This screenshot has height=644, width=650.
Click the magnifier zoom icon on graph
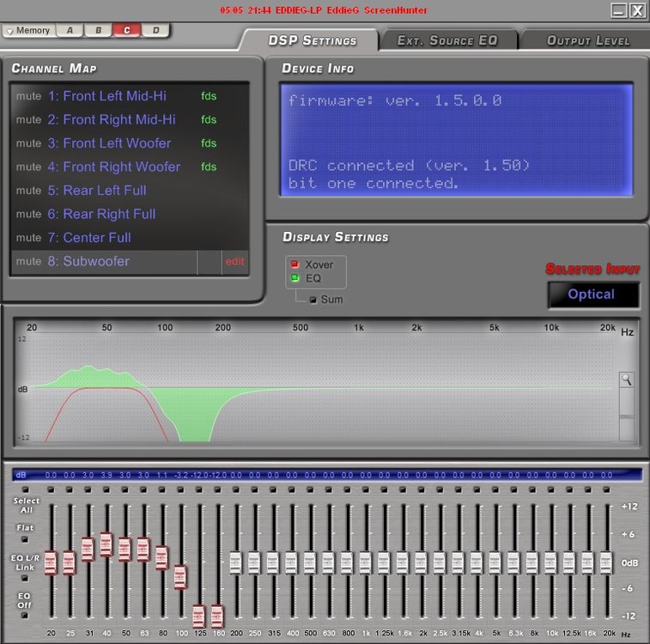[x=626, y=380]
